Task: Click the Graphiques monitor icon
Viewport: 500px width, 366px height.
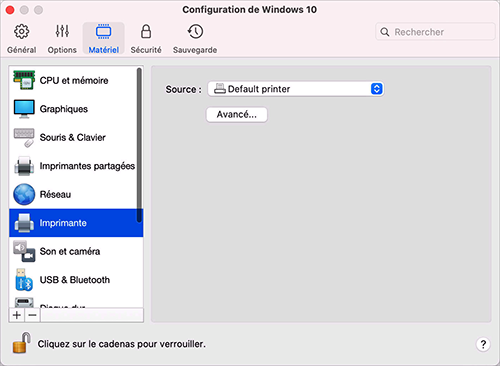Action: 24,109
